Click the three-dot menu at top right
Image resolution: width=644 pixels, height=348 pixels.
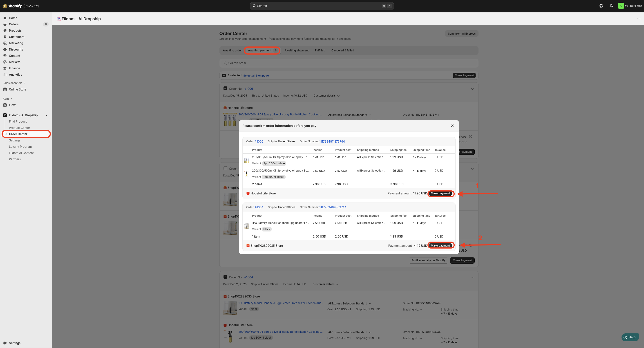click(639, 19)
